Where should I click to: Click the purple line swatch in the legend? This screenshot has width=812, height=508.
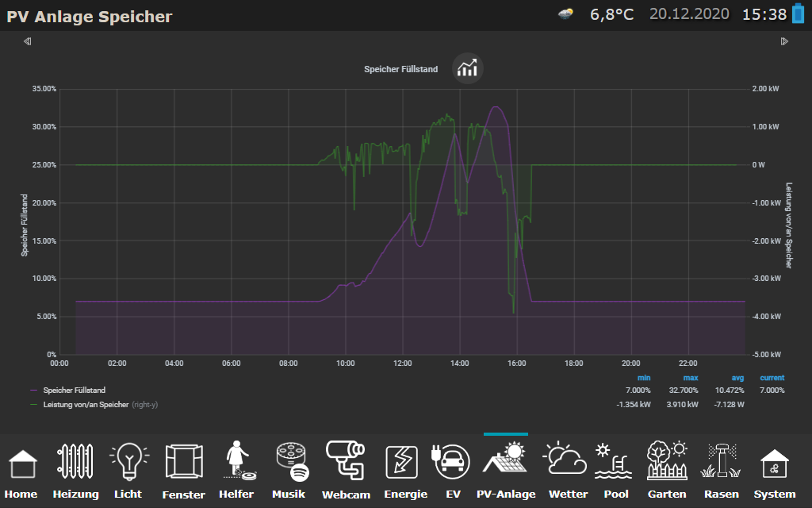[x=33, y=391]
